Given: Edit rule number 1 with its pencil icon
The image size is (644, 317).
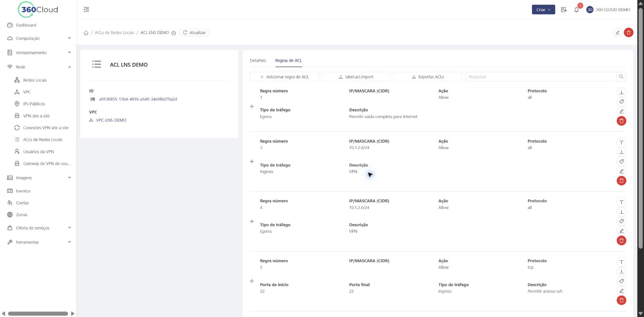Looking at the screenshot, I should (621, 111).
